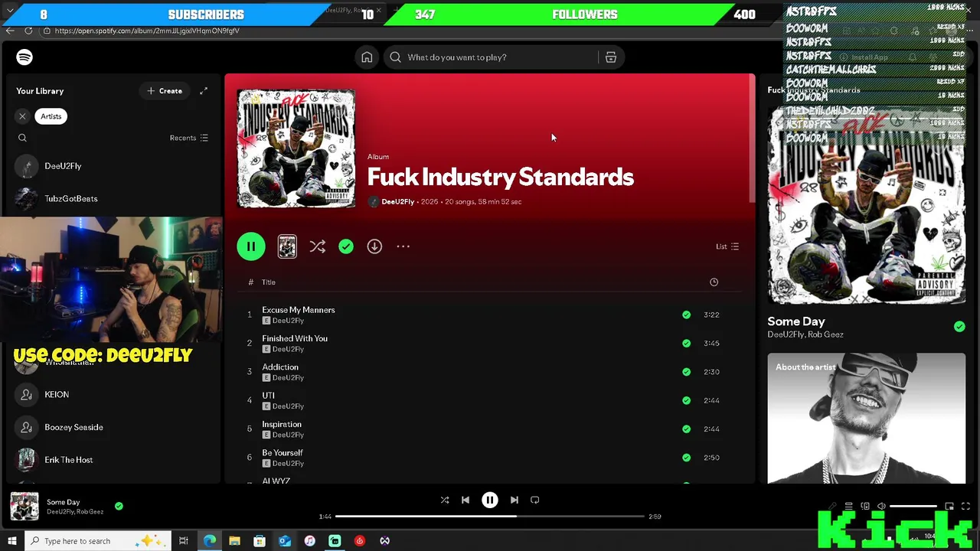980x551 pixels.
Task: Clear the library filter with the X button
Action: (22, 116)
